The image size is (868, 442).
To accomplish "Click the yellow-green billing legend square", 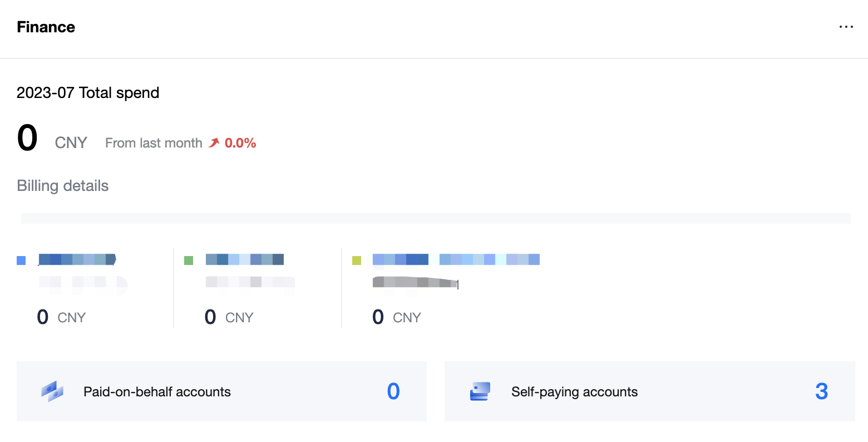I will coord(357,261).
